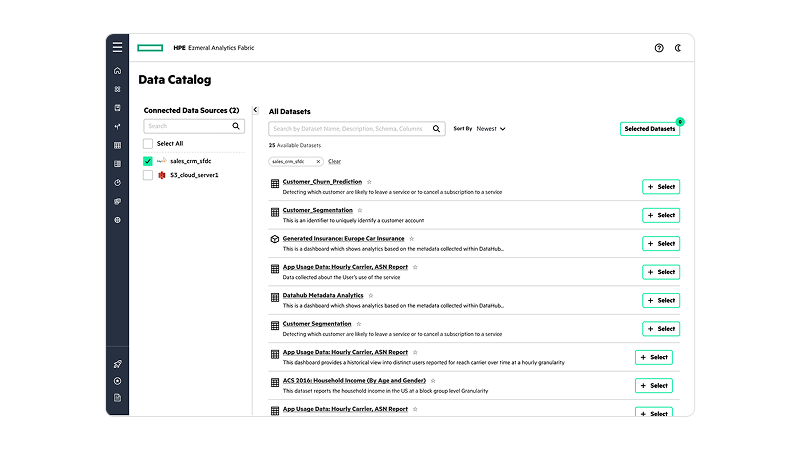The image size is (800, 450).
Task: Clear all applied dataset filters
Action: click(x=334, y=161)
